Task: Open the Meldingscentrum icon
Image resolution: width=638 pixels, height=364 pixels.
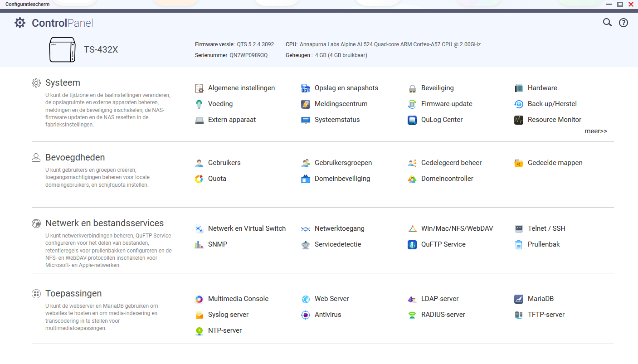Action: click(x=306, y=104)
